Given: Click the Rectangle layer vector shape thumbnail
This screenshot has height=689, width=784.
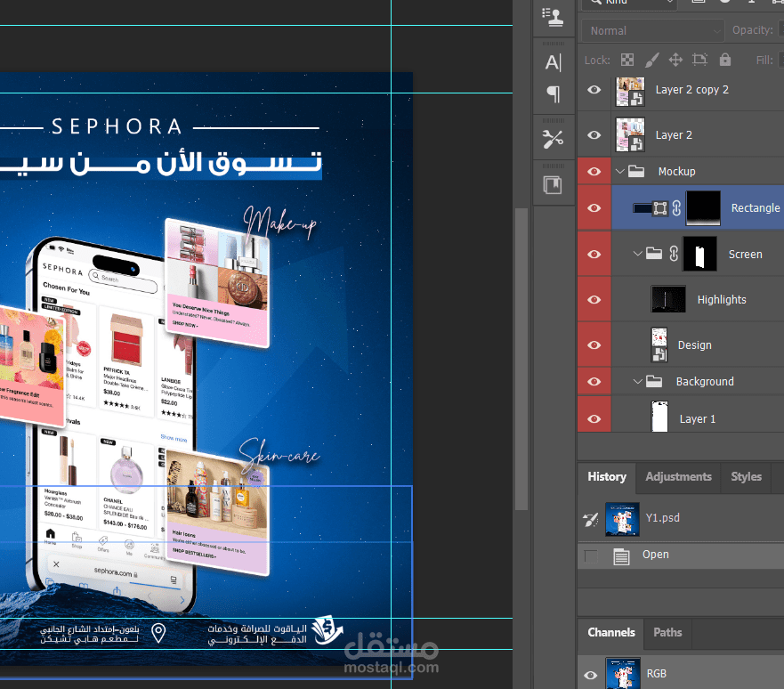Looking at the screenshot, I should coord(650,208).
